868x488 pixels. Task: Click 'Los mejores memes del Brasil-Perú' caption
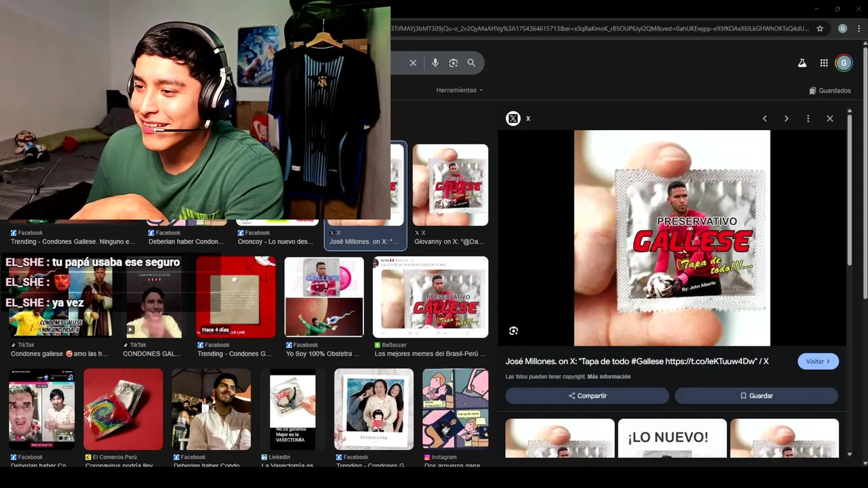pyautogui.click(x=430, y=354)
